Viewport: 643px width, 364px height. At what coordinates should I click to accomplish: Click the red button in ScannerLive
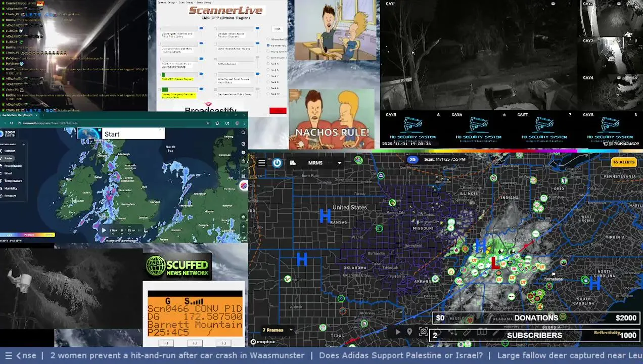pos(278,110)
